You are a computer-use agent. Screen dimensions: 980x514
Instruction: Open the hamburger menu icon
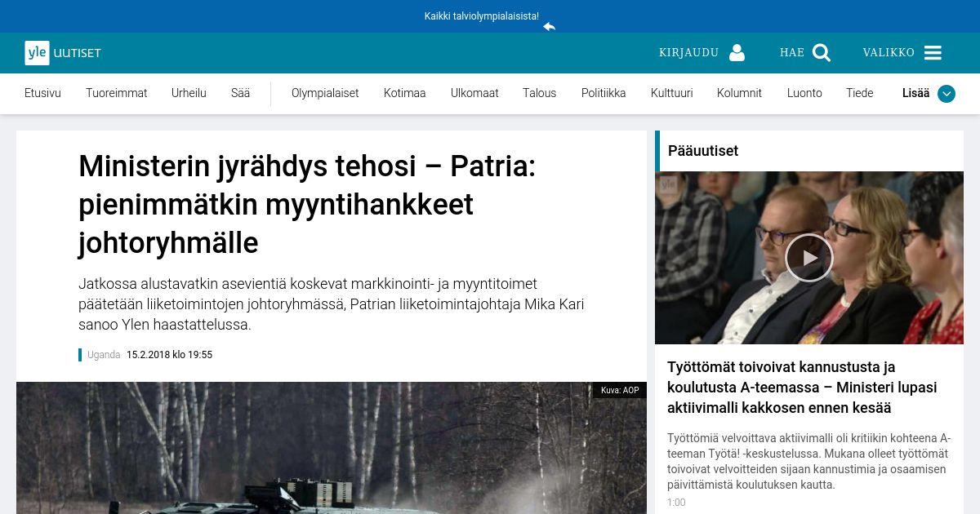click(x=933, y=53)
